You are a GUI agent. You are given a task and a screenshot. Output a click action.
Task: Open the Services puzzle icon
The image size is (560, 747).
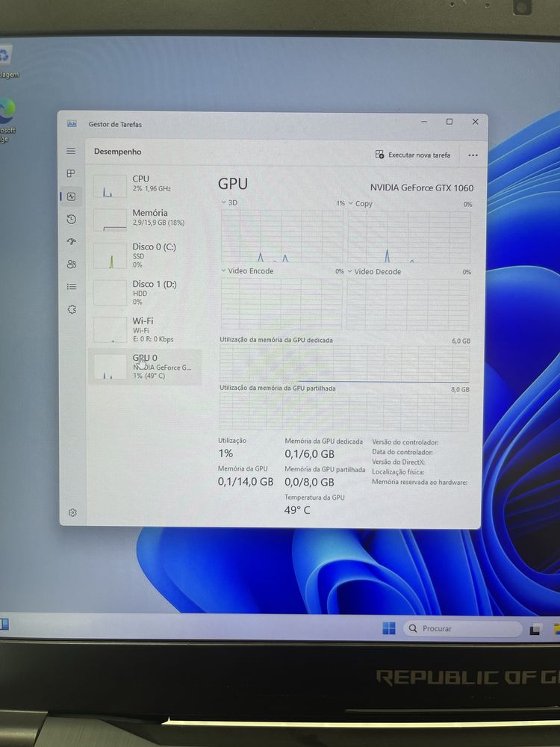pyautogui.click(x=72, y=309)
